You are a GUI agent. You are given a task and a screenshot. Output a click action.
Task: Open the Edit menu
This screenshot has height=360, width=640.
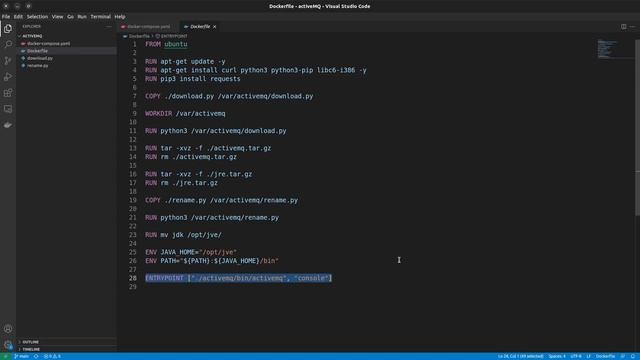(x=18, y=17)
